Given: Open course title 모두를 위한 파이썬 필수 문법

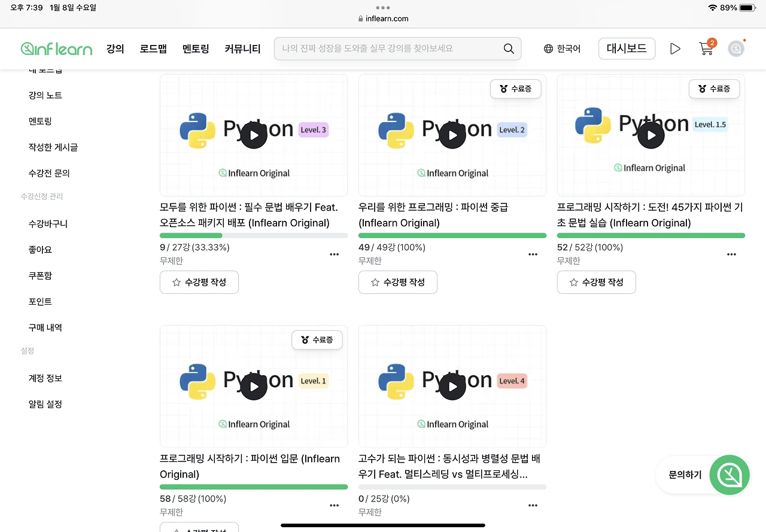Looking at the screenshot, I should 249,215.
